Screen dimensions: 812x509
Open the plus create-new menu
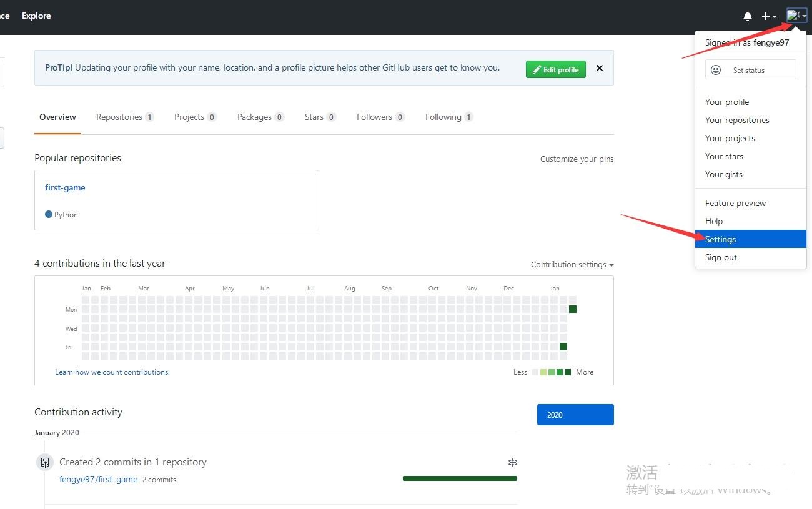point(768,16)
